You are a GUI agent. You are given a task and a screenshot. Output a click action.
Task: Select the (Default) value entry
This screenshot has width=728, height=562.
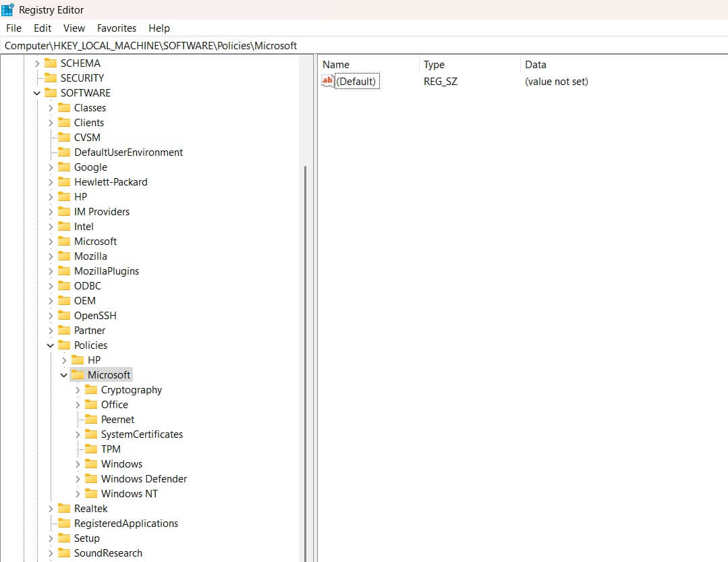[x=356, y=81]
